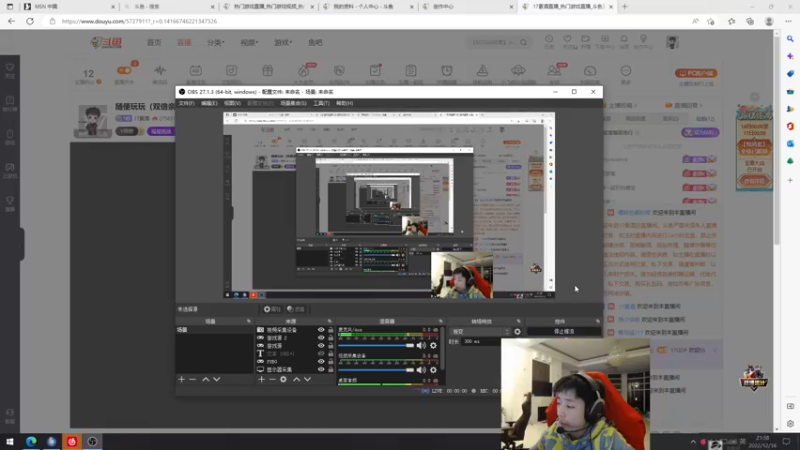Add a new source in OBS
Viewport: 800px width, 450px height.
click(261, 379)
